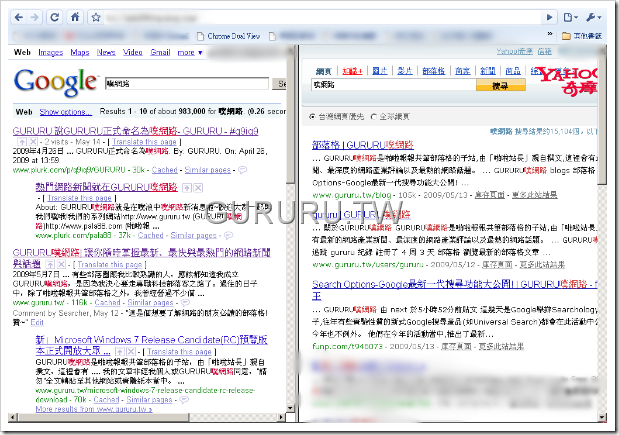Click the Go arrow beside the address bar
The width and height of the screenshot is (619, 435).
click(x=549, y=17)
